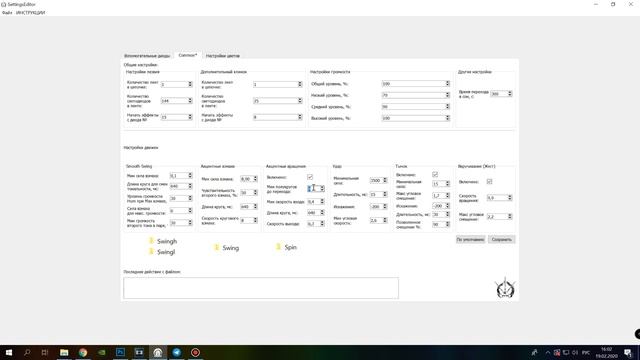This screenshot has height=360, width=640.
Task: Click Мин громкость второго тона field
Action: point(181,223)
